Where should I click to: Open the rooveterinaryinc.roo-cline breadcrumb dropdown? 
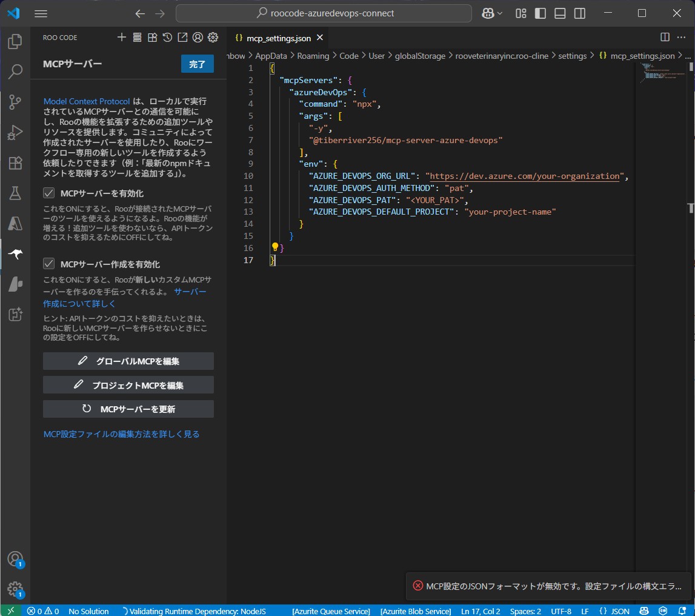tap(502, 56)
